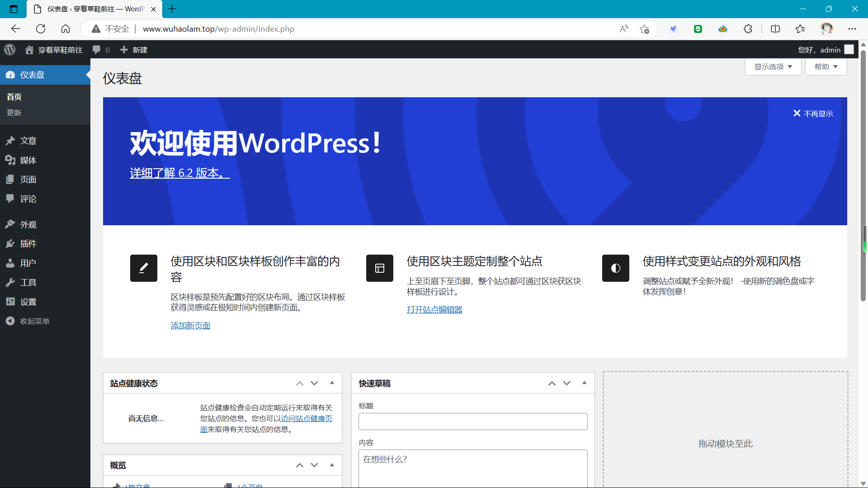Open the browser favorites list
The height and width of the screenshot is (488, 868).
(x=800, y=29)
